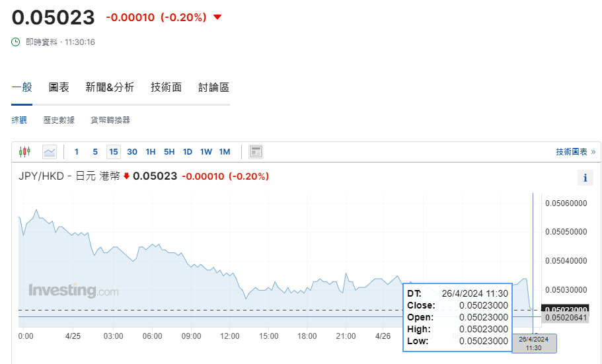Screen dimensions: 602x364
Task: Select the 1H timeframe
Action: (151, 152)
